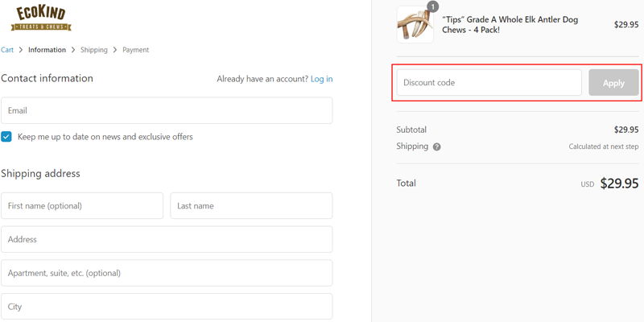Viewport: 644px width, 322px height.
Task: Click the chevron between Shipping and Payment
Action: pos(115,50)
